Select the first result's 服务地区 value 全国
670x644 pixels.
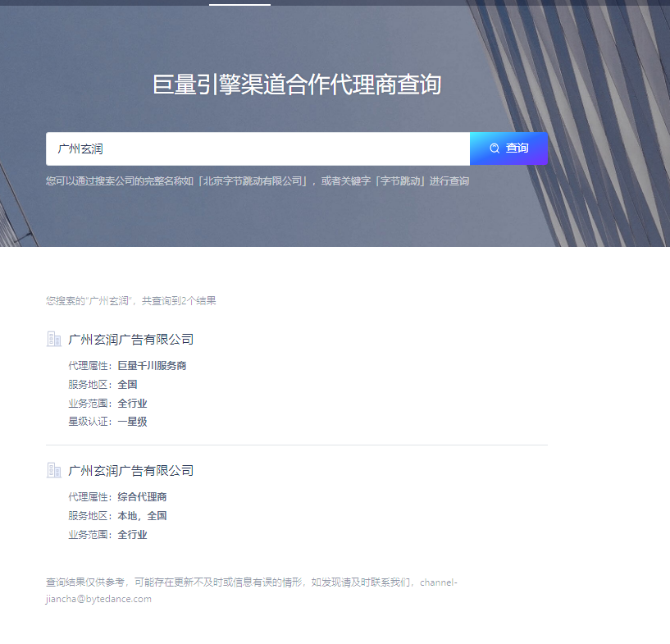(x=127, y=385)
